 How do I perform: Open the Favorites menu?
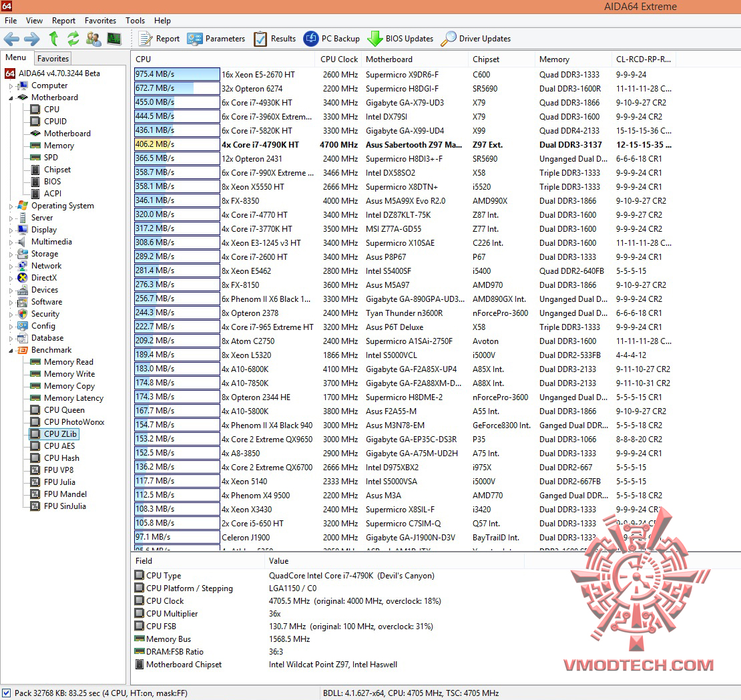(x=100, y=21)
